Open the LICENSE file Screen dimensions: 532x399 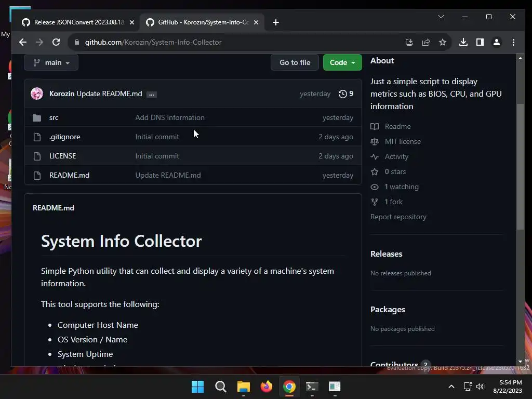click(x=63, y=156)
